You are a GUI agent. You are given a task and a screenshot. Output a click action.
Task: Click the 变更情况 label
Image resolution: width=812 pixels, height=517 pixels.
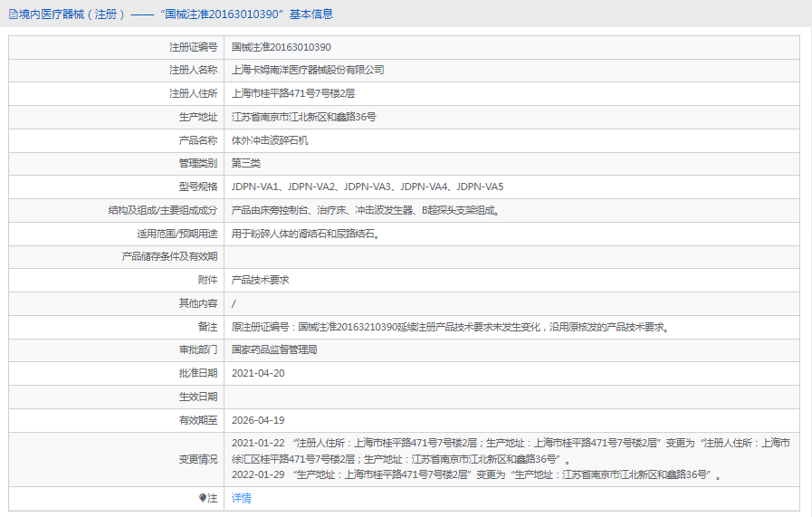click(198, 459)
